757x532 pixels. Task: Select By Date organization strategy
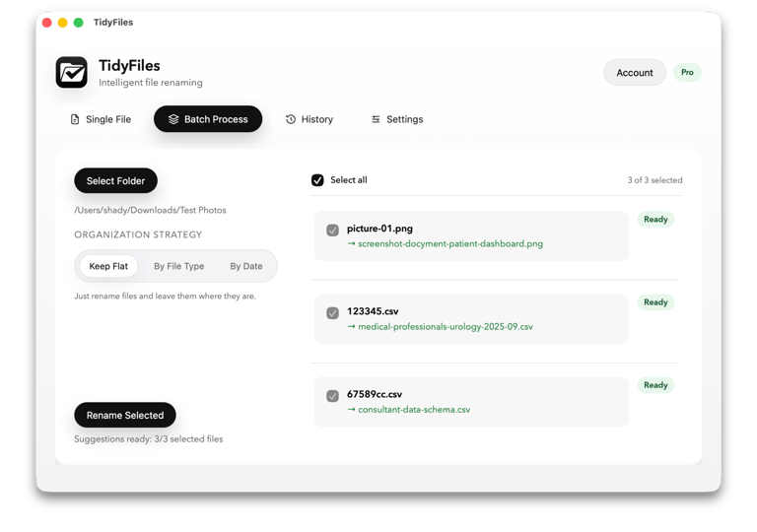pyautogui.click(x=246, y=266)
